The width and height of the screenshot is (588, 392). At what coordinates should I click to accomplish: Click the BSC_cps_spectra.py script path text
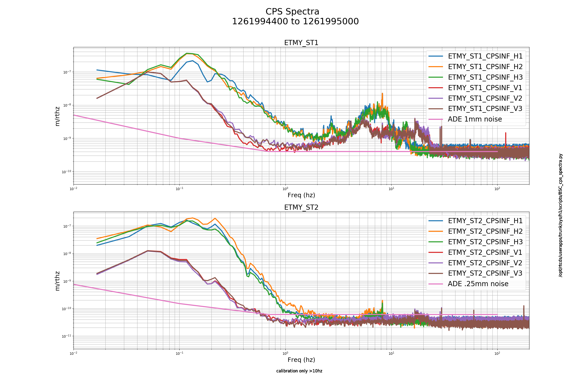[561, 215]
